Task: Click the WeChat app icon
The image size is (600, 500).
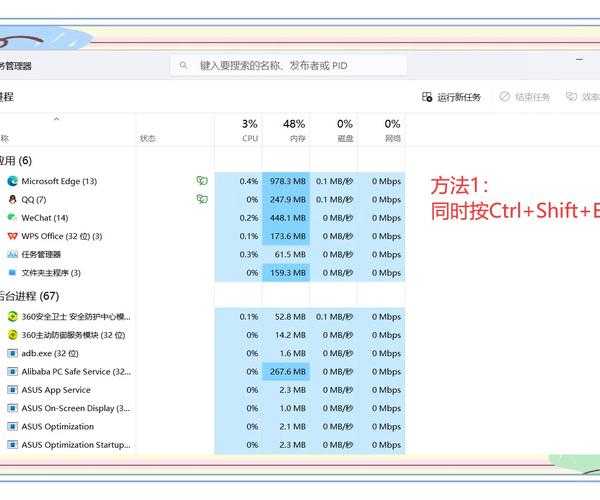Action: tap(12, 217)
